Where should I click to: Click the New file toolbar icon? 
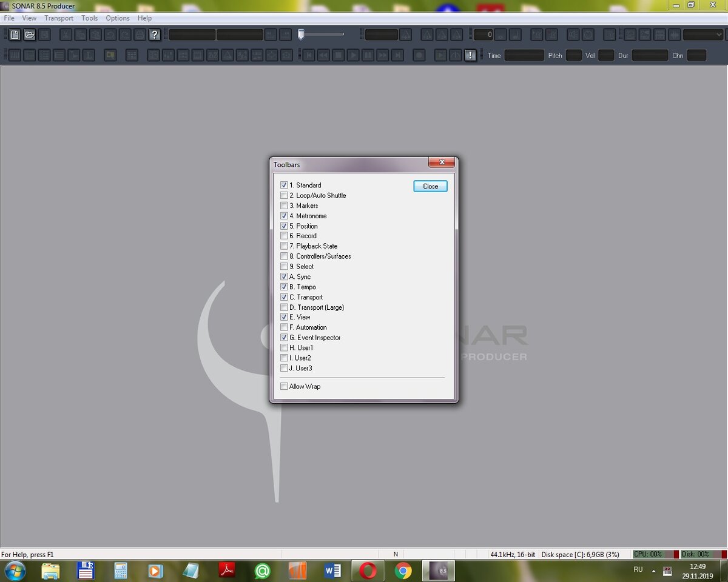pos(15,35)
